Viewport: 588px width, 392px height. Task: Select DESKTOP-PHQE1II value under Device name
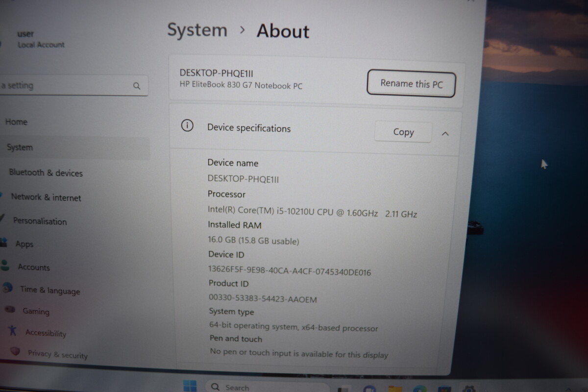click(243, 179)
